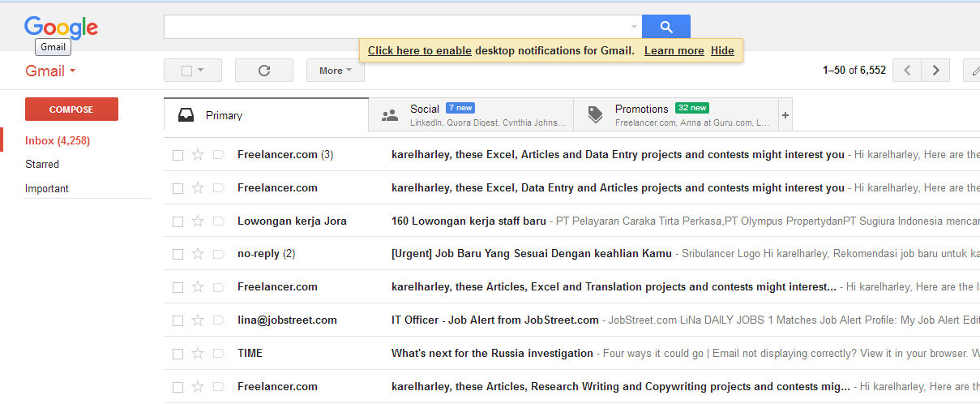Tick the TIME email checkbox

tap(178, 354)
